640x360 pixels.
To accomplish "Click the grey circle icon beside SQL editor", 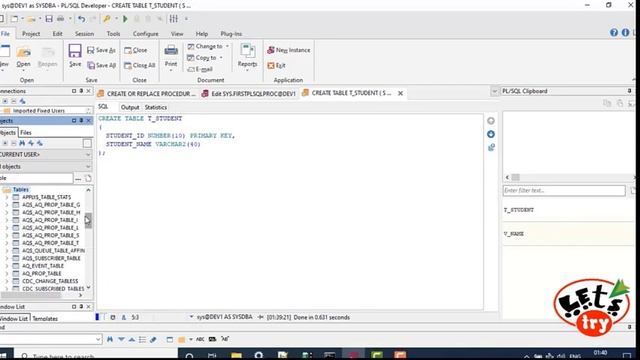I will point(491,121).
